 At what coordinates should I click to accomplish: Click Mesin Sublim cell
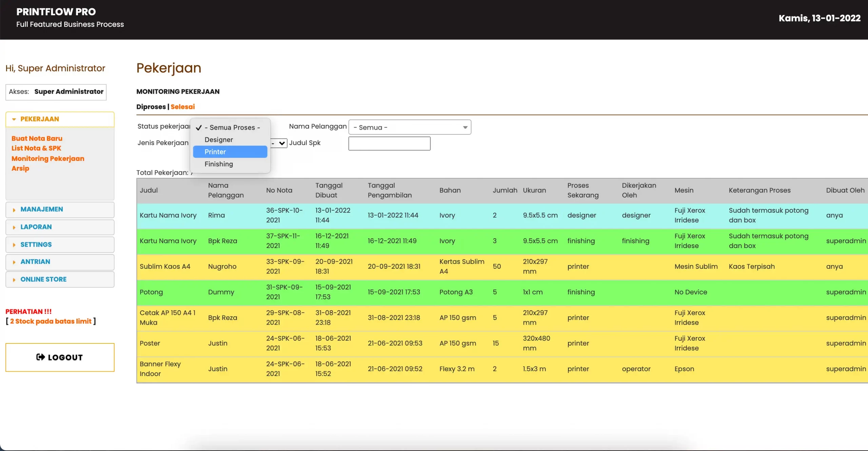pyautogui.click(x=696, y=266)
